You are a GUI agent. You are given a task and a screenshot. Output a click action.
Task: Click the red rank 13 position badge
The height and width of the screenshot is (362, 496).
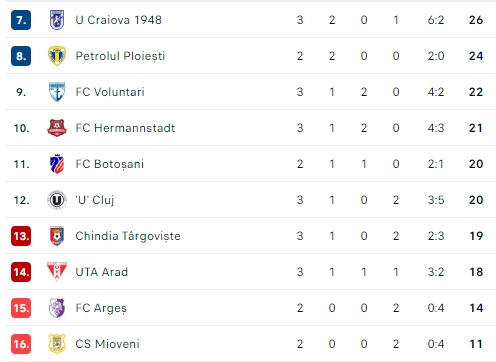coord(21,236)
